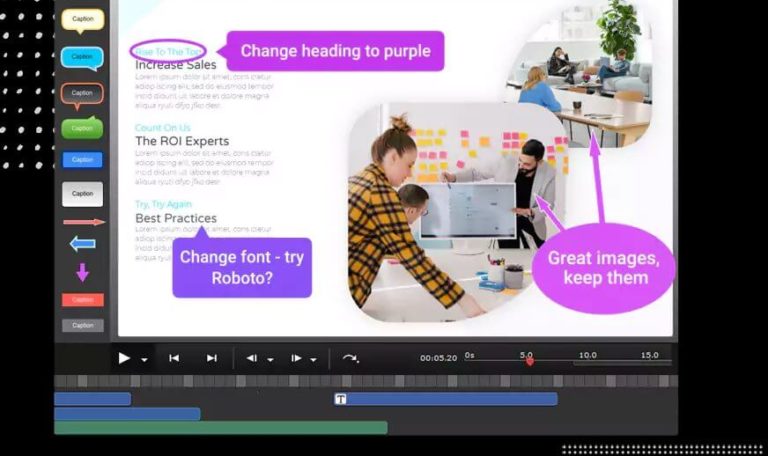The height and width of the screenshot is (456, 768).
Task: Select the 'Change font - try Roboto?' callout
Action: pos(242,267)
